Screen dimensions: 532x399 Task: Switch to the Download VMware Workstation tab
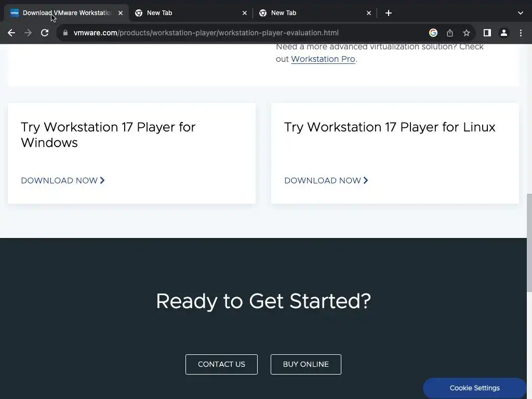[x=66, y=13]
